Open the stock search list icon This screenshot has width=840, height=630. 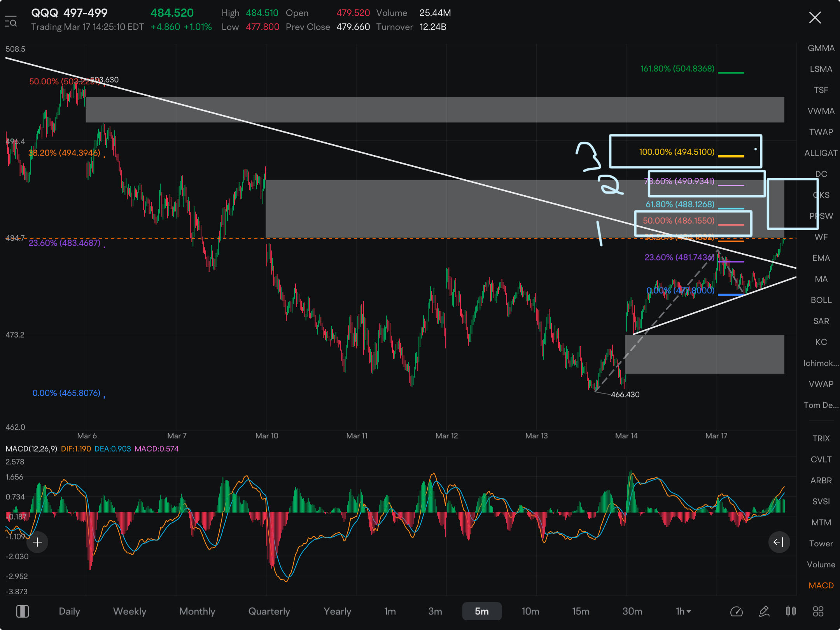10,21
